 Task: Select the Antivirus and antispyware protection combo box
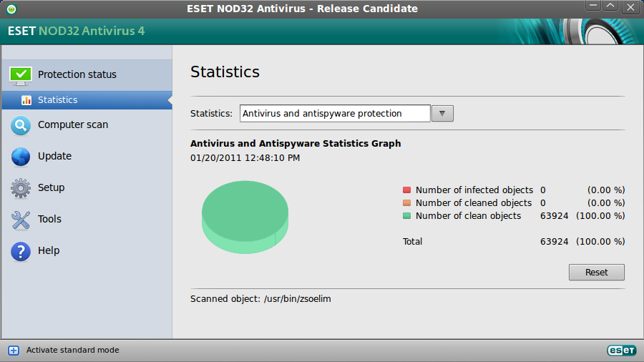335,114
